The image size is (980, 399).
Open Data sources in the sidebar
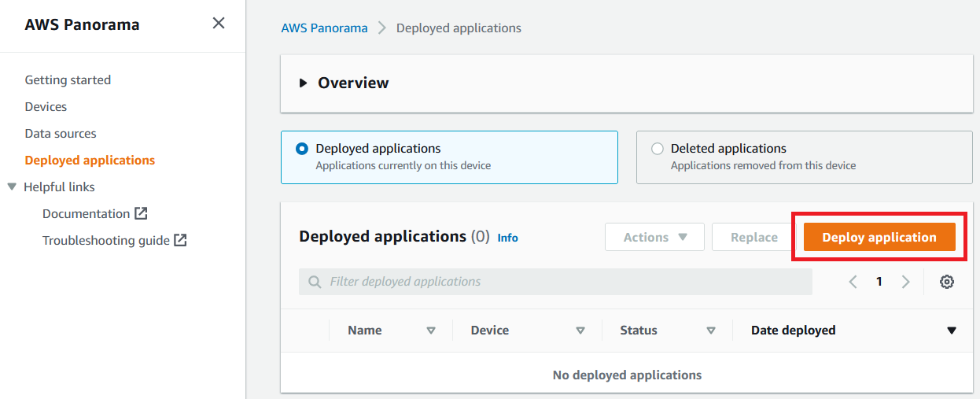pos(61,134)
